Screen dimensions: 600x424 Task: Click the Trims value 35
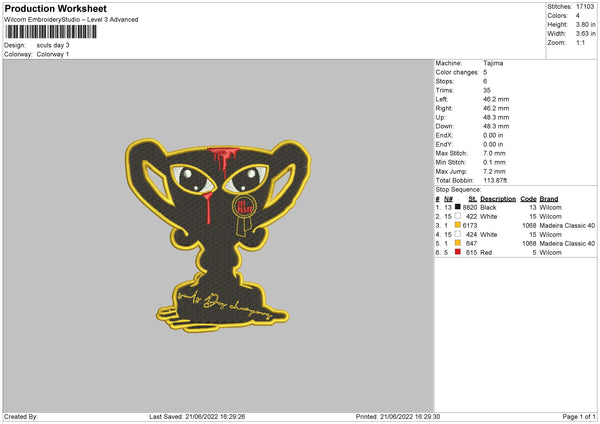pyautogui.click(x=487, y=90)
